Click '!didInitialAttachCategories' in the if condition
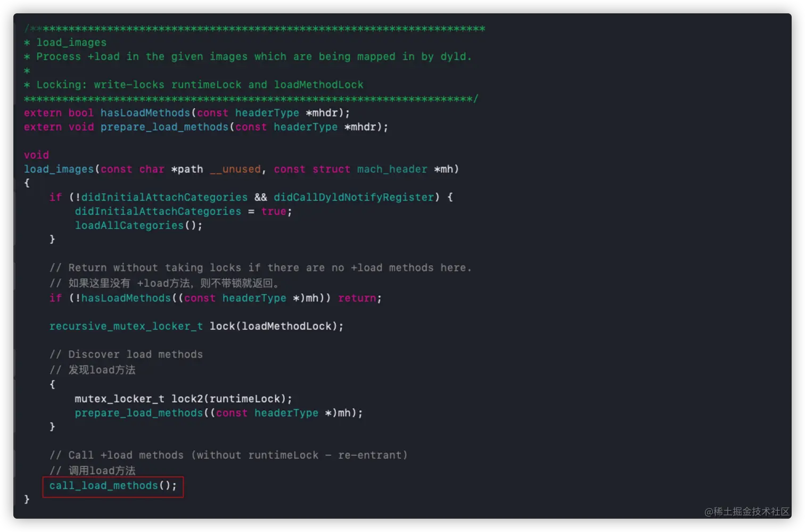The width and height of the screenshot is (805, 532). (161, 197)
